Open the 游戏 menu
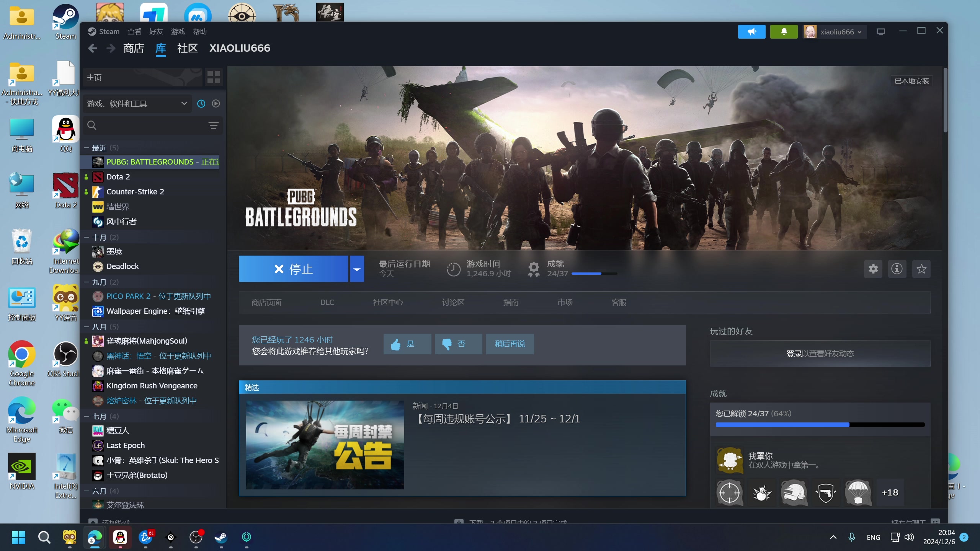Image resolution: width=980 pixels, height=551 pixels. [x=178, y=32]
